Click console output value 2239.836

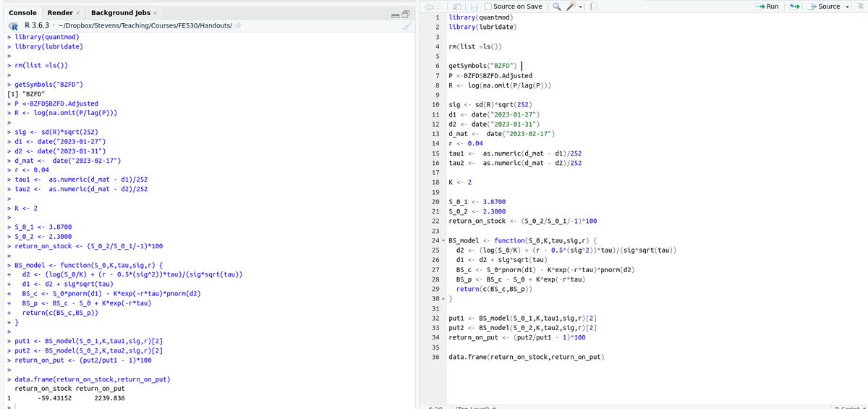[109, 397]
